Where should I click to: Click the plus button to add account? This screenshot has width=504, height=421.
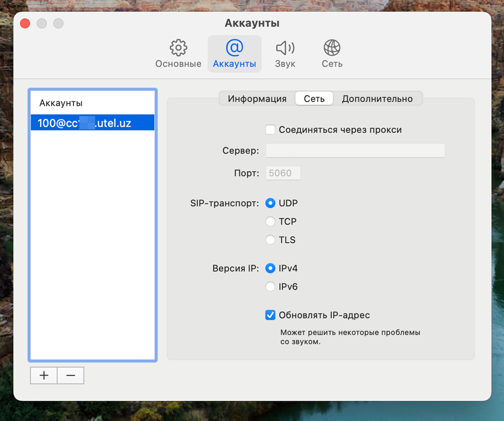coord(44,376)
